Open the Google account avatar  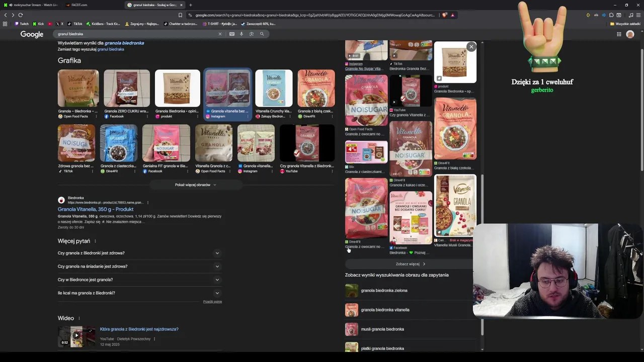630,34
